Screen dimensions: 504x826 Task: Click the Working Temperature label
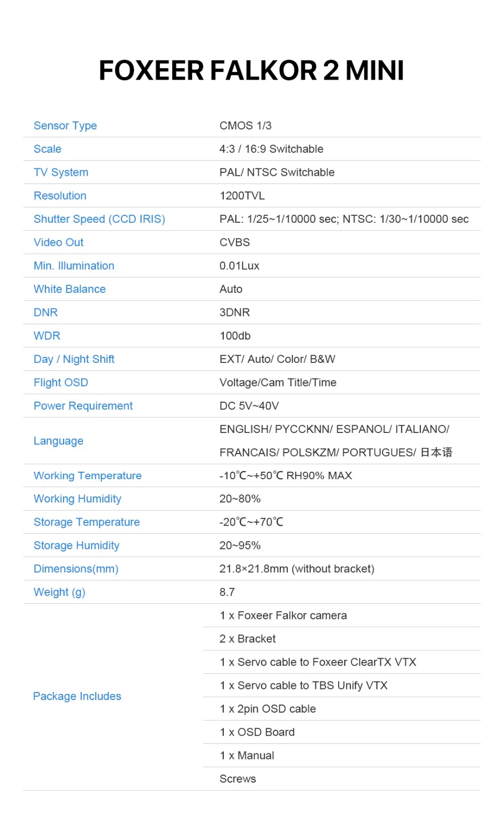[88, 476]
